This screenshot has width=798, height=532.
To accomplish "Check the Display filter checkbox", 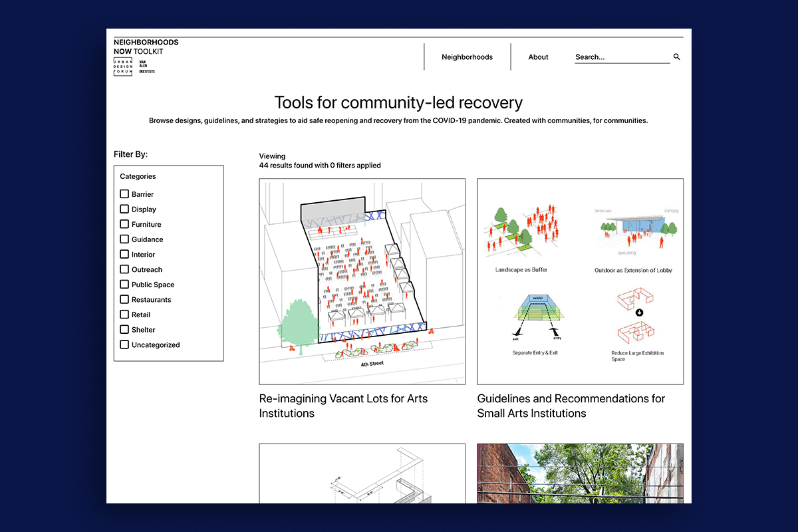I will pyautogui.click(x=124, y=209).
